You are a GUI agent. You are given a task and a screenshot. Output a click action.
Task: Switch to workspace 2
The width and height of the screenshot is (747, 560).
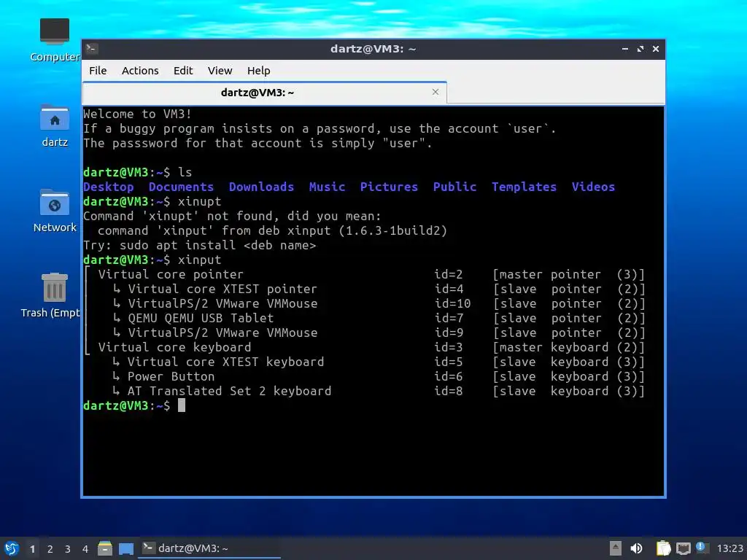[50, 549]
